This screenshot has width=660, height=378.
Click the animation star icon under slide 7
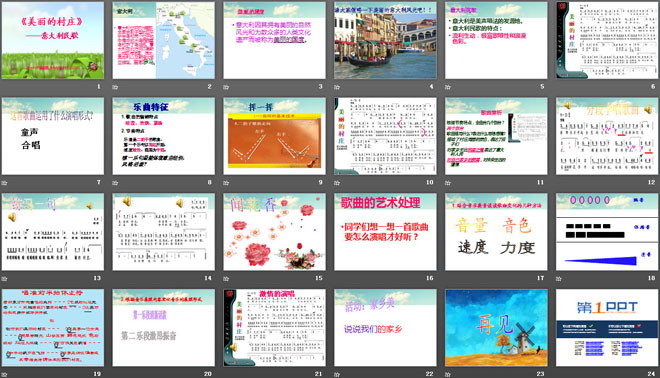(x=4, y=183)
